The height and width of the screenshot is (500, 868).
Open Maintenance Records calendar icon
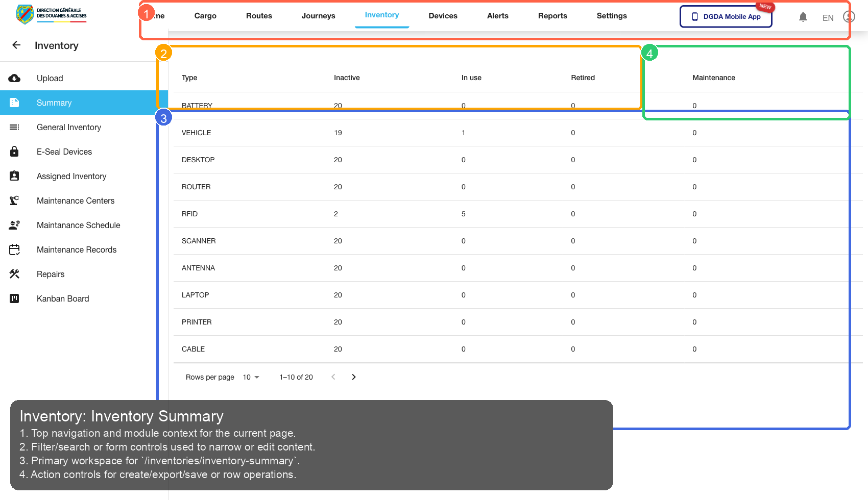click(14, 249)
